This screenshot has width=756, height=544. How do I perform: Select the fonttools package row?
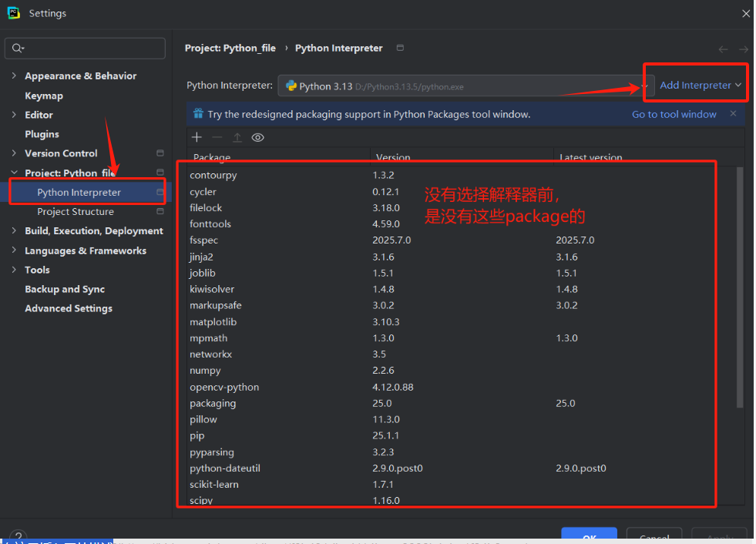[462, 223]
